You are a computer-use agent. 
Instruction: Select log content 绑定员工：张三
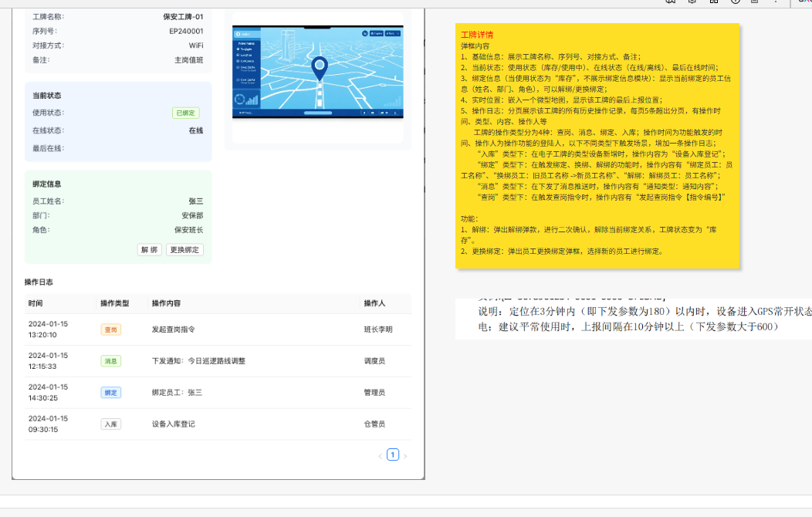(177, 392)
